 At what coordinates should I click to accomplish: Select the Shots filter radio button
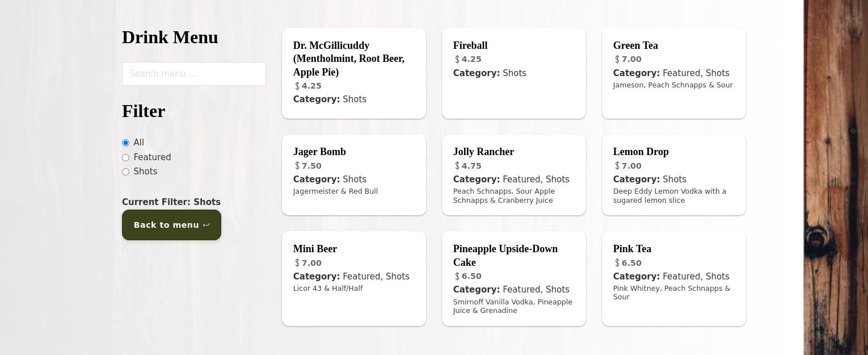pyautogui.click(x=126, y=172)
